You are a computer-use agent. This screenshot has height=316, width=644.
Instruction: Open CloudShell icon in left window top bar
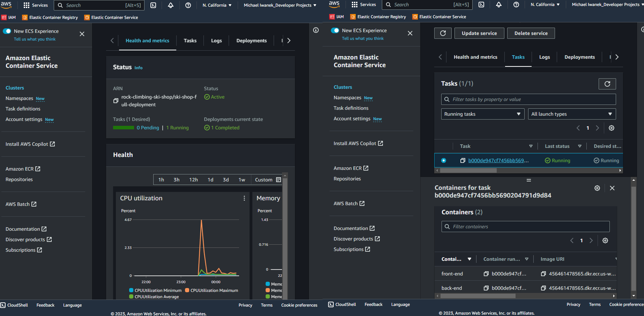pyautogui.click(x=153, y=5)
